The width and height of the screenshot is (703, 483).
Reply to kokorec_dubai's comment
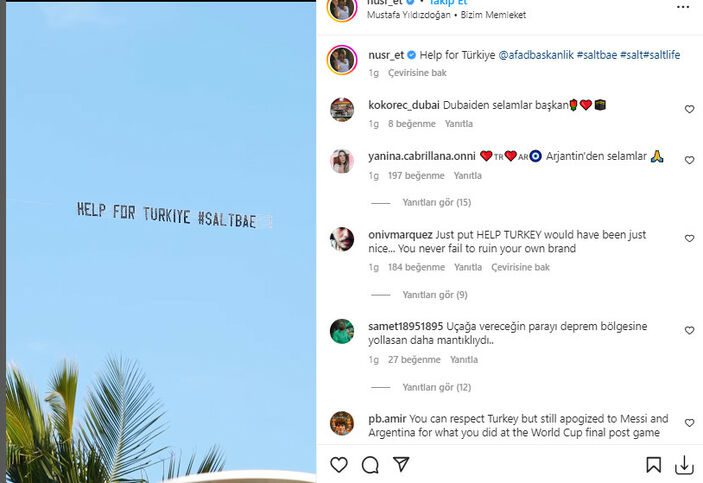point(458,124)
